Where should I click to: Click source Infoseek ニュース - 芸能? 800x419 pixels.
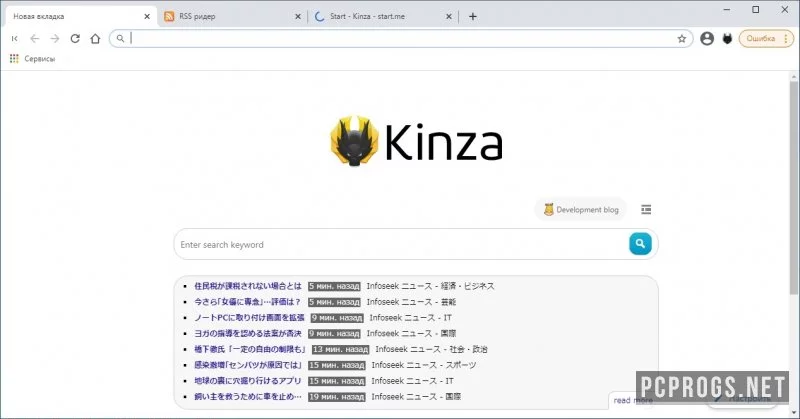pos(411,302)
